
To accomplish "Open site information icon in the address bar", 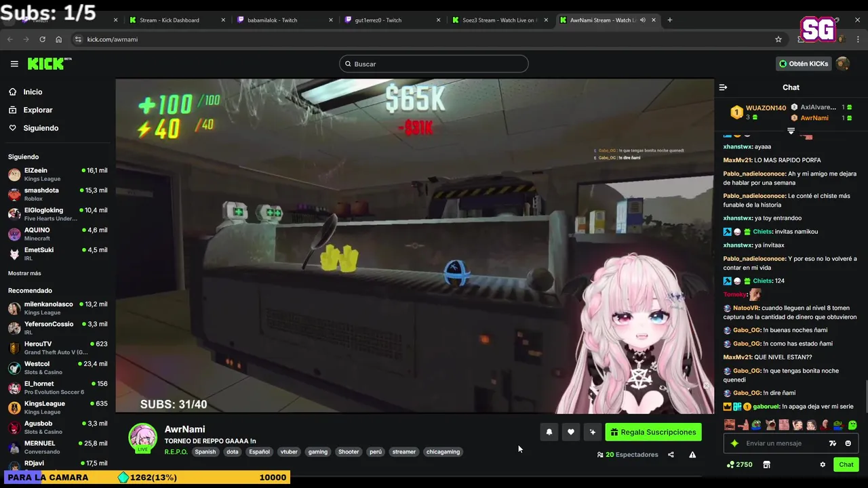I will [x=78, y=39].
